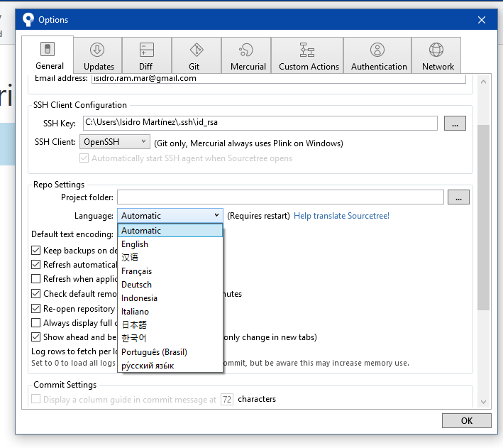Viewport: 503px width, 448px height.
Task: Open the Network tab label
Action: (x=438, y=67)
